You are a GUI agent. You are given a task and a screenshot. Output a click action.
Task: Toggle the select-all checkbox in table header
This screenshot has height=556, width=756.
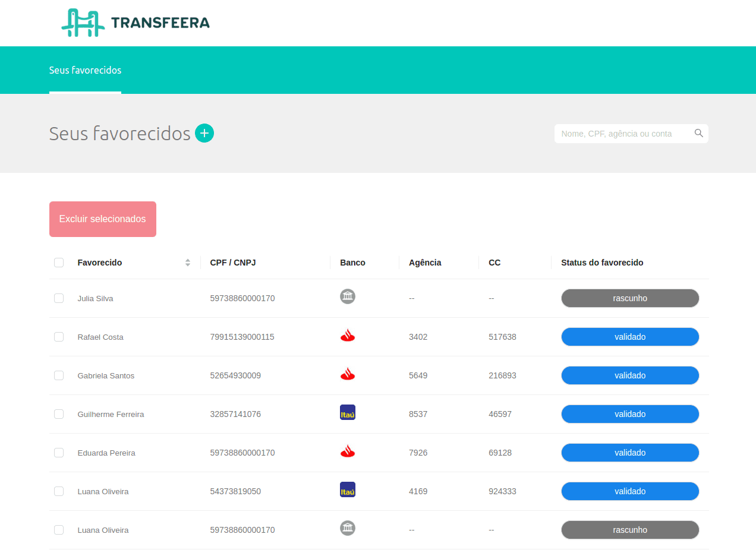click(59, 263)
